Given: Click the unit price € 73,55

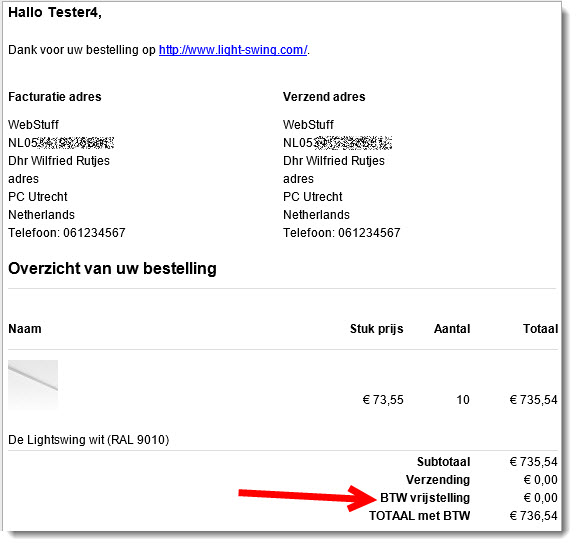Looking at the screenshot, I should pyautogui.click(x=383, y=400).
